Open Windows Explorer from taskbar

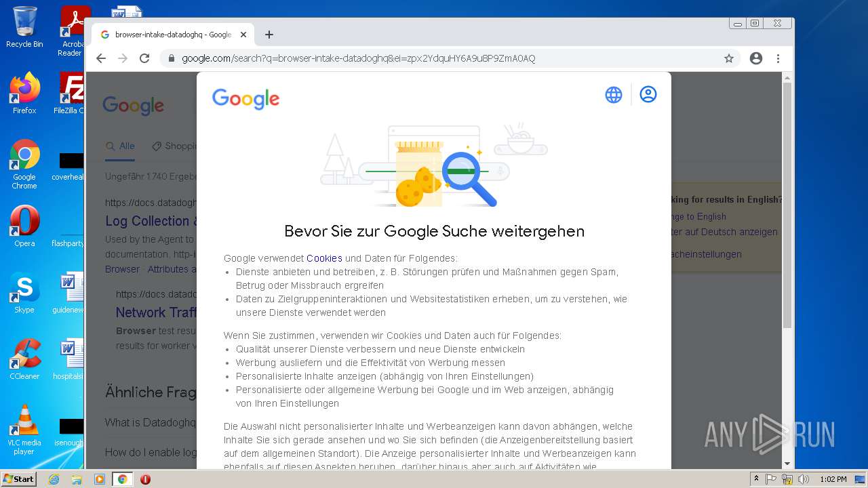(x=77, y=479)
